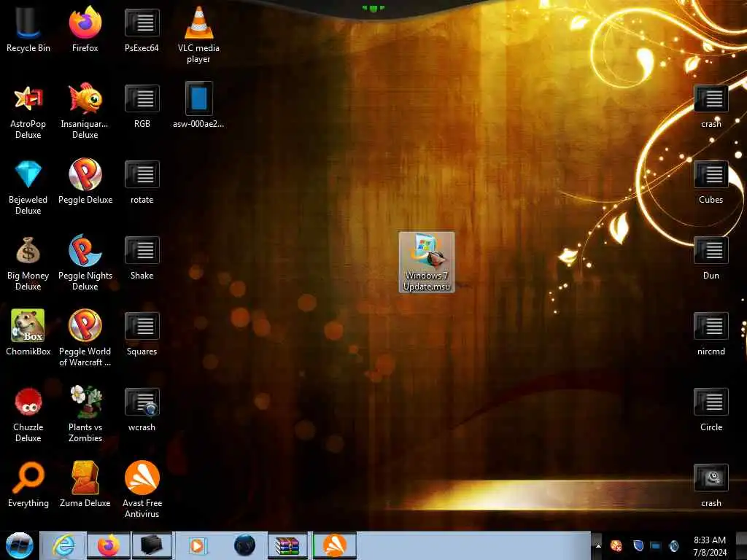Select the wcrash desktop file
This screenshot has height=560, width=747.
point(142,410)
